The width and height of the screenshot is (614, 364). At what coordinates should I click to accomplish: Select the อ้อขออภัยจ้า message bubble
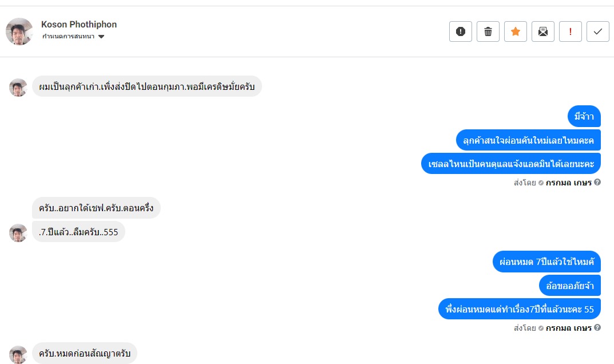coord(569,286)
